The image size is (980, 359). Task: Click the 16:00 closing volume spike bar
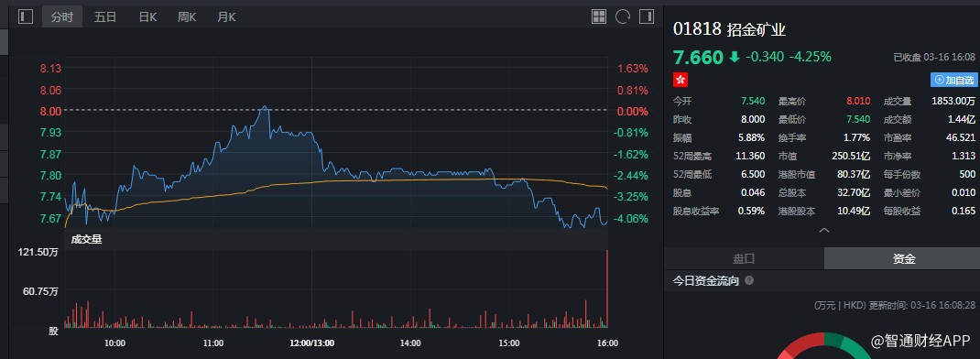click(x=607, y=288)
